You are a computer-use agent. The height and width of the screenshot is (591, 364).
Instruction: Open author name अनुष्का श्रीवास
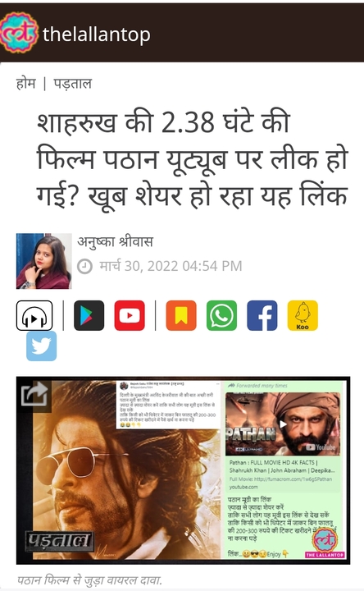116,241
